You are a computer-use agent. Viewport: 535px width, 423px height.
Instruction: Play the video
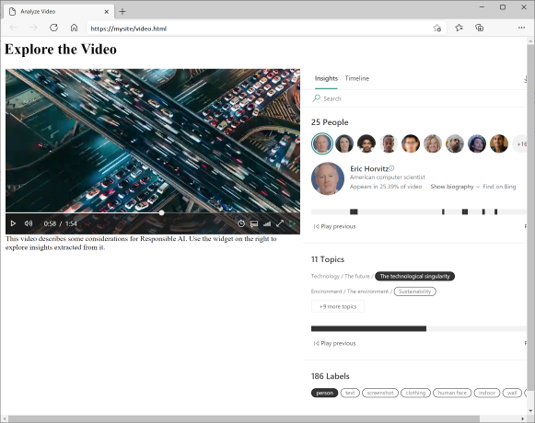[13, 223]
